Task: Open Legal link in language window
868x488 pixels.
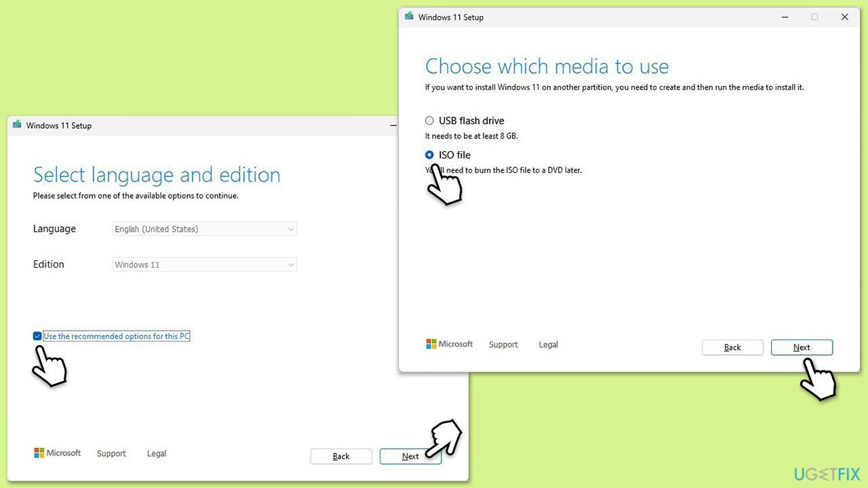Action: [x=157, y=453]
